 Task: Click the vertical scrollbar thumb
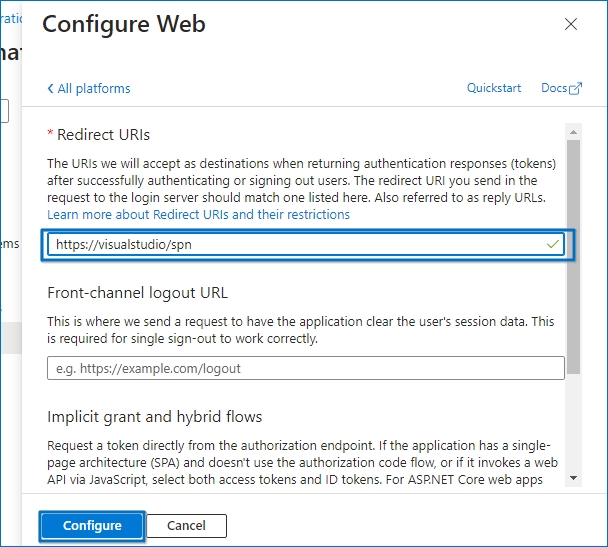(x=573, y=257)
